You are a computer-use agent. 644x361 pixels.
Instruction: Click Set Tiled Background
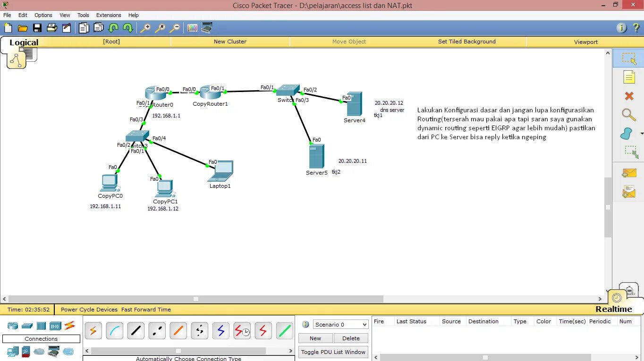tap(467, 42)
